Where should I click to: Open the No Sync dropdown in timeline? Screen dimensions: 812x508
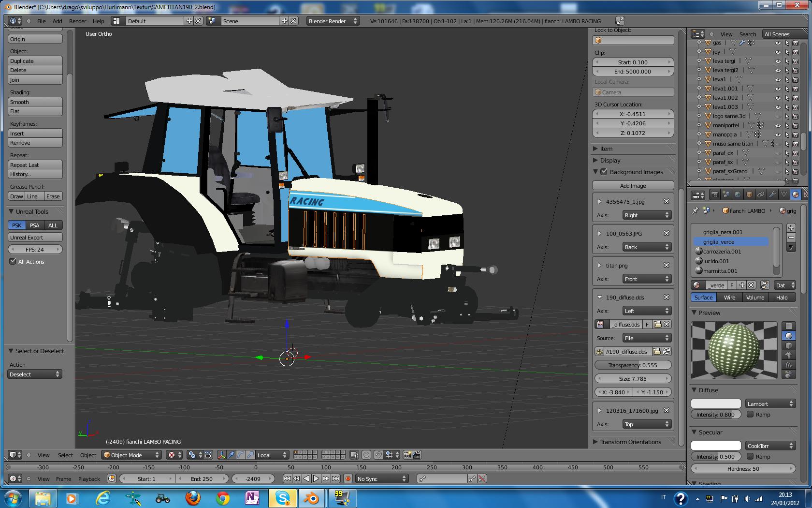382,478
